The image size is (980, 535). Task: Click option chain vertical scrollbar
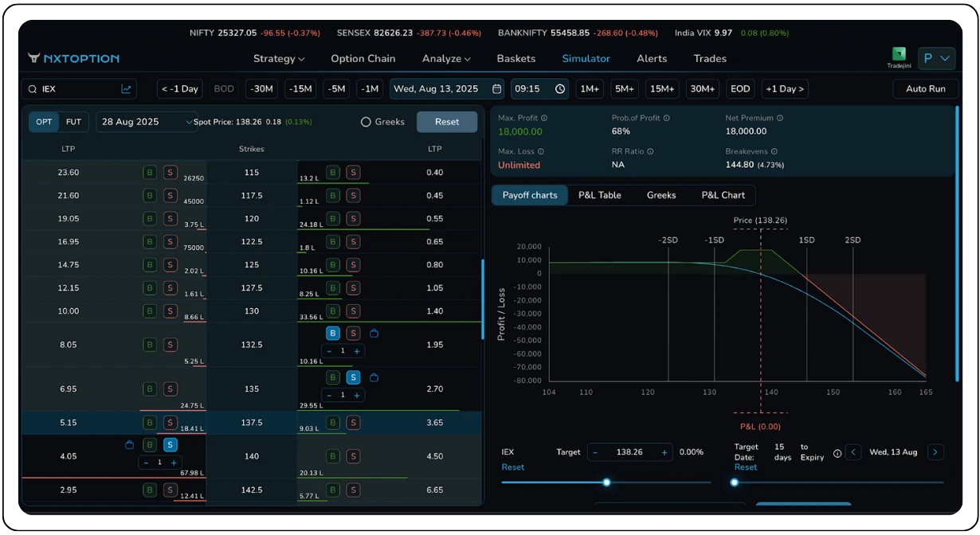482,299
